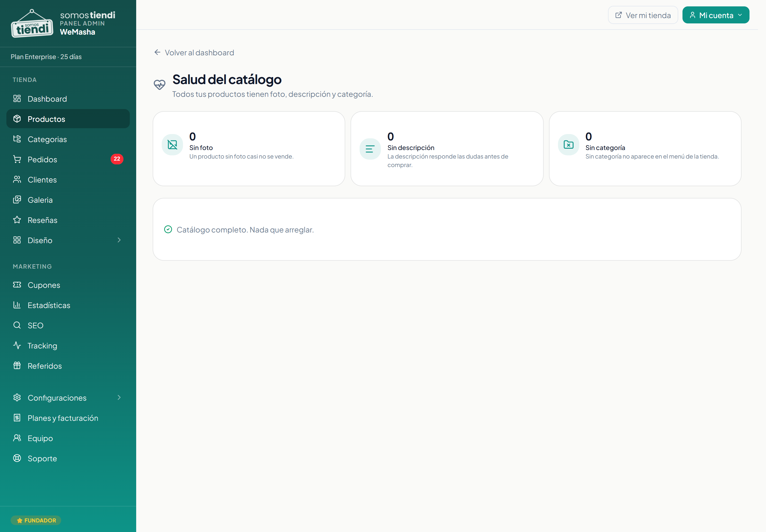Open the Referidos section

pyautogui.click(x=68, y=366)
